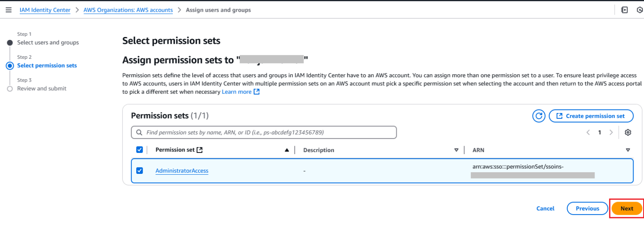The image size is (644, 231).
Task: Click the Next button
Action: click(x=627, y=208)
